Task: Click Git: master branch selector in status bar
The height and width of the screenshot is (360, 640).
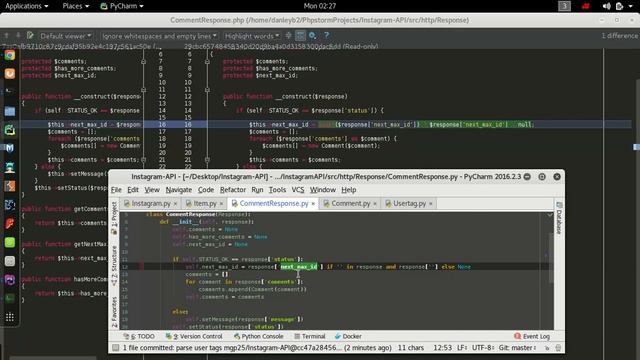Action: [517, 348]
